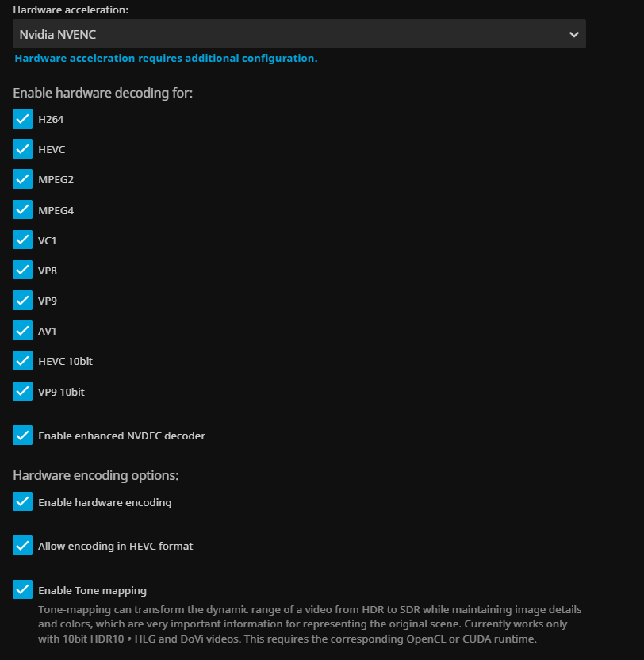
Task: Disable MPEG2 hardware decoding
Action: [23, 179]
